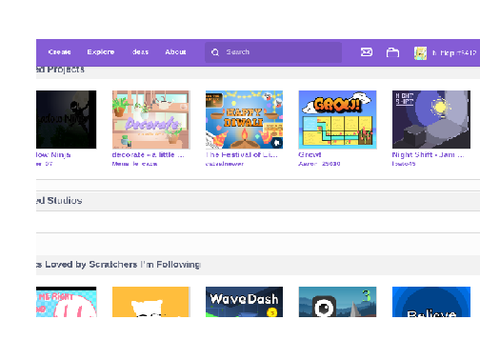This screenshot has height=360, width=480.
Task: Open the author link under Grow! project
Action: pos(319,164)
